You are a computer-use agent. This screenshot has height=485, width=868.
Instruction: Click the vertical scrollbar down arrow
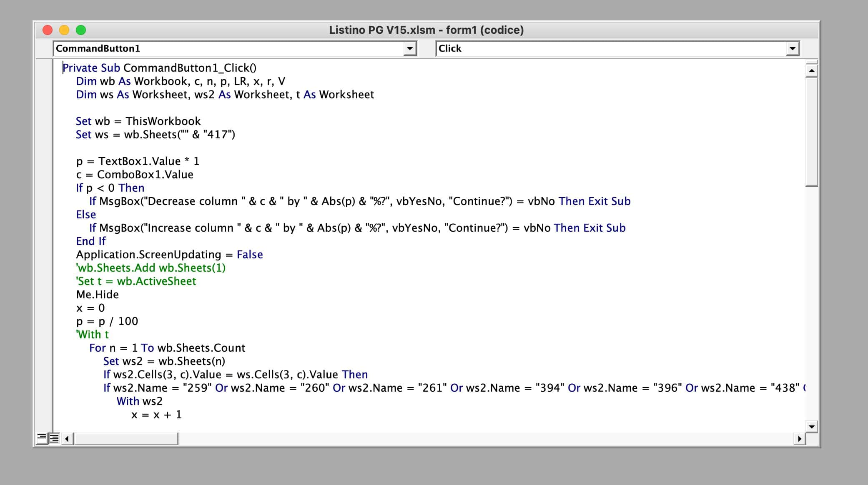(811, 426)
